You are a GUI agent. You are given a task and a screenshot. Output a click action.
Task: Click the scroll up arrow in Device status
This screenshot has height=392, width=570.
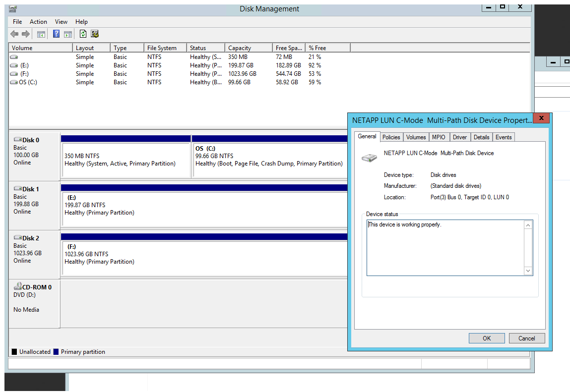(528, 225)
